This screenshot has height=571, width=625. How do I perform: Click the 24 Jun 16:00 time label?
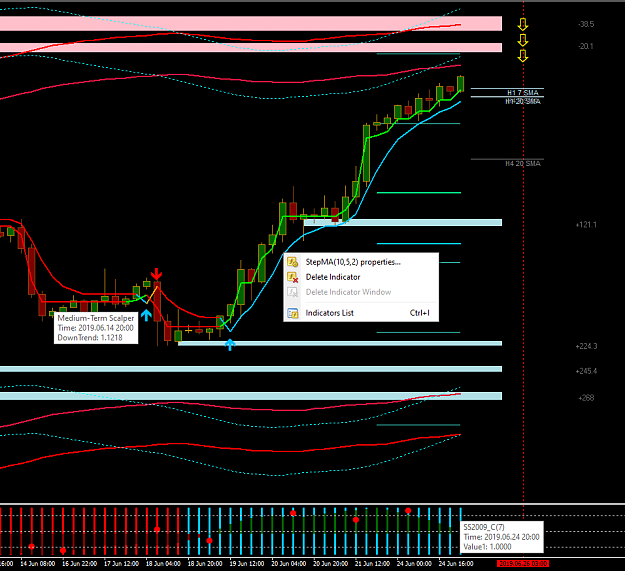coord(456,563)
